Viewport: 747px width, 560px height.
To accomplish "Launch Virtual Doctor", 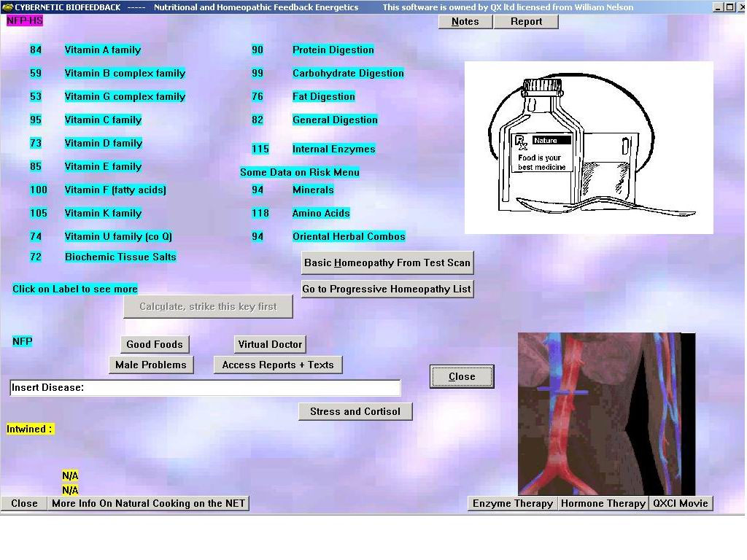I will (270, 344).
